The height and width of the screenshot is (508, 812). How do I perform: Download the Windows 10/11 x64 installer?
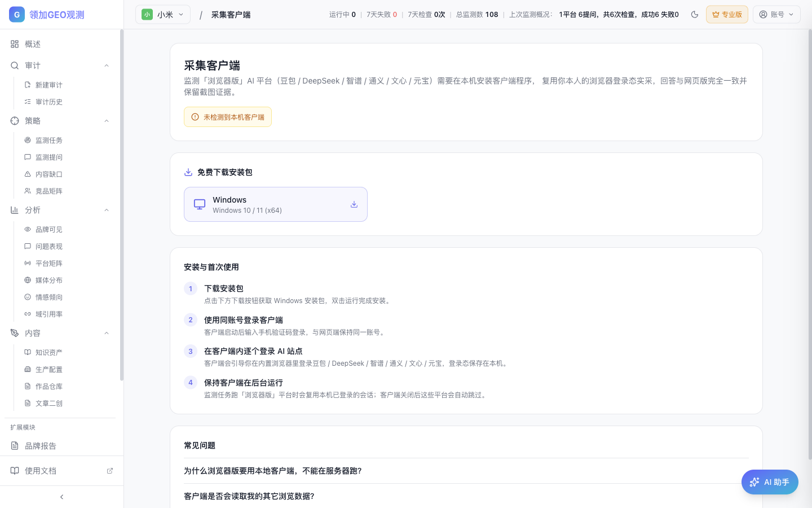coord(276,204)
